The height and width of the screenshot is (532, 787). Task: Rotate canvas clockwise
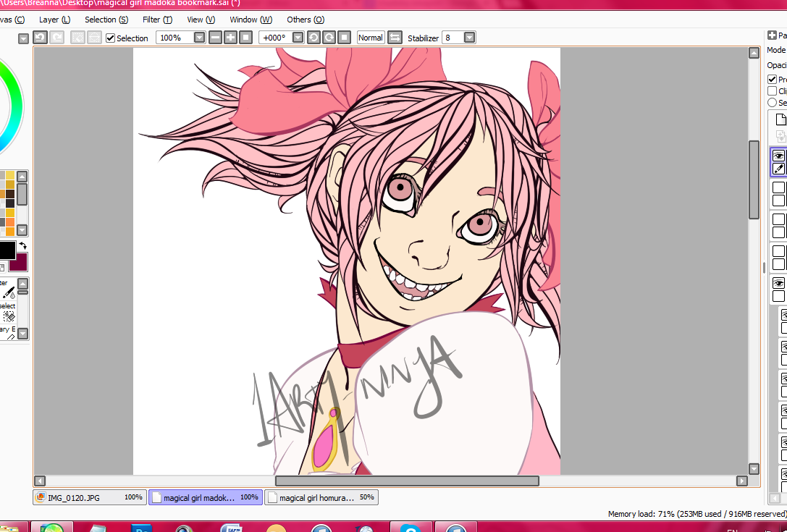click(x=329, y=38)
